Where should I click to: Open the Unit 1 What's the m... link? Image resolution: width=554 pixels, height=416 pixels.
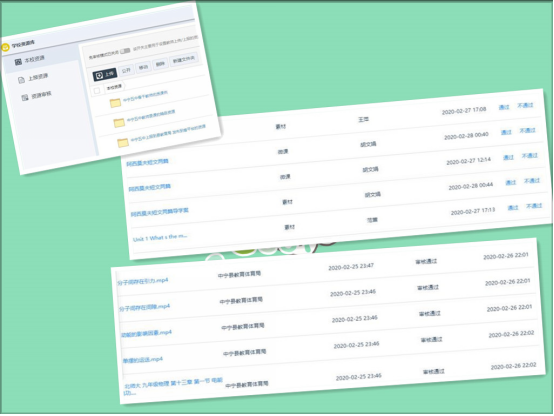click(160, 238)
